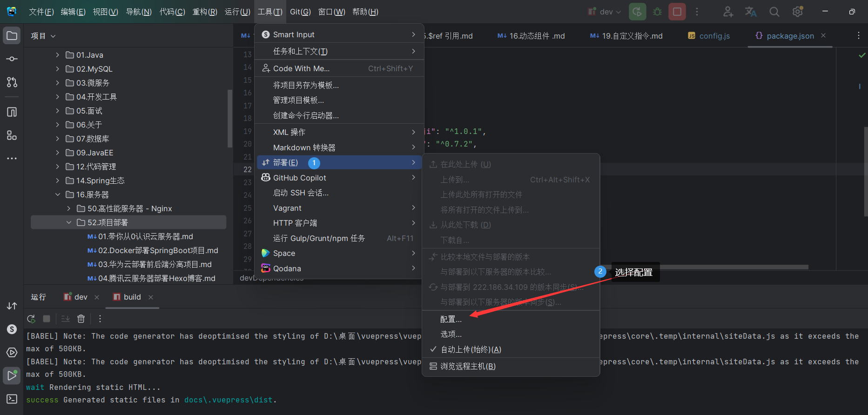Expand the 04.开发工具 folder

tap(57, 97)
